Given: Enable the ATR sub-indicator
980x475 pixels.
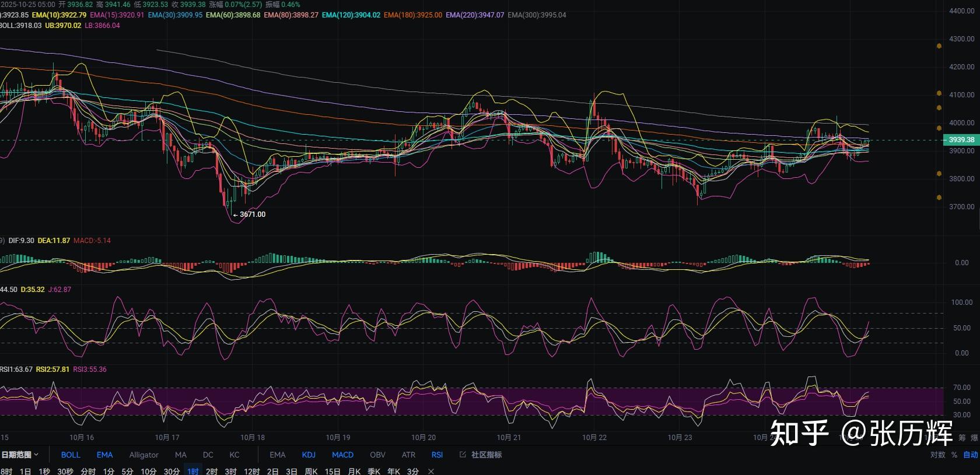Looking at the screenshot, I should 408,455.
